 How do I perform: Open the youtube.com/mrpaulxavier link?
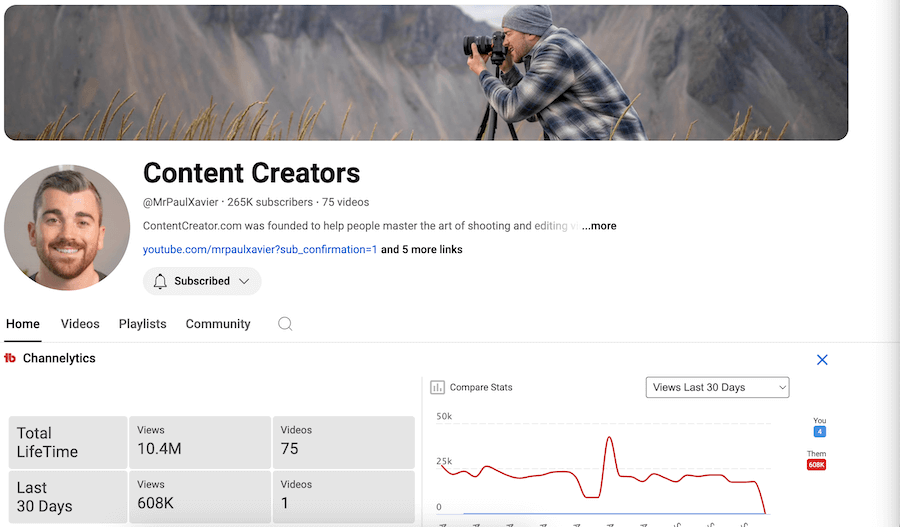click(260, 249)
